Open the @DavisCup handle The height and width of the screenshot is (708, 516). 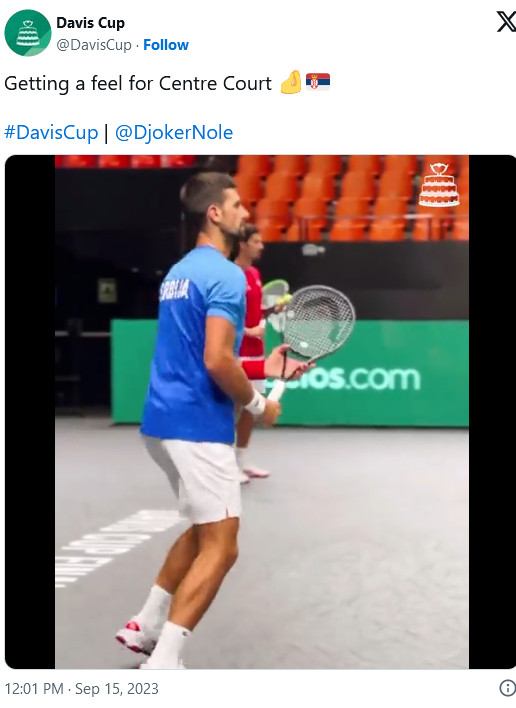(94, 45)
